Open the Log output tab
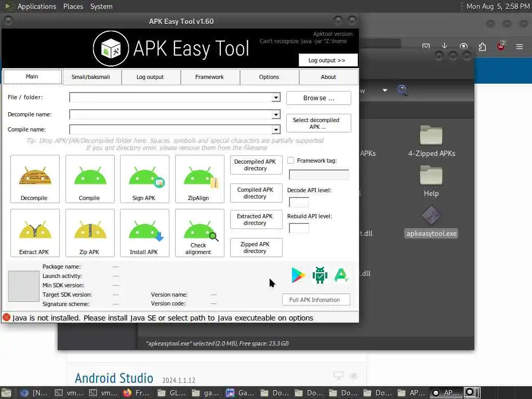 click(x=150, y=77)
